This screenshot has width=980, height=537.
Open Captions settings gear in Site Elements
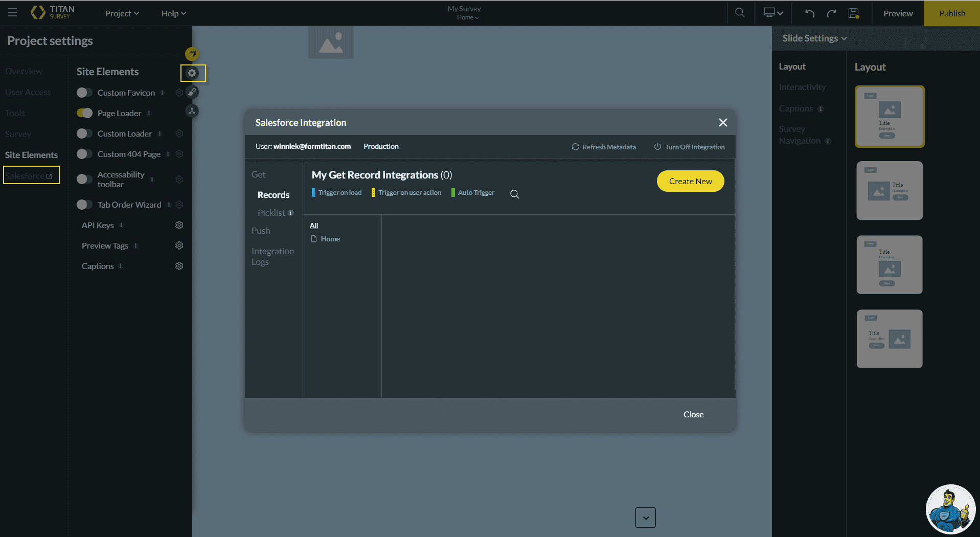[179, 266]
